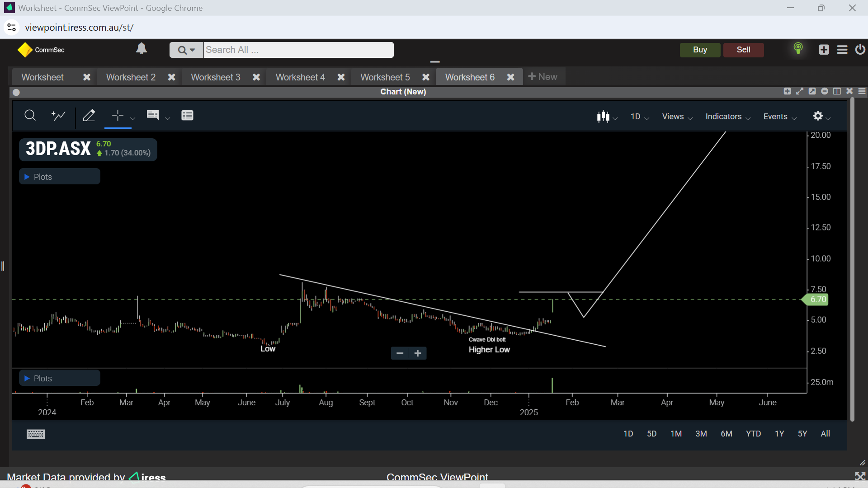Click the 6.70 current price marker
868x488 pixels.
pos(815,299)
